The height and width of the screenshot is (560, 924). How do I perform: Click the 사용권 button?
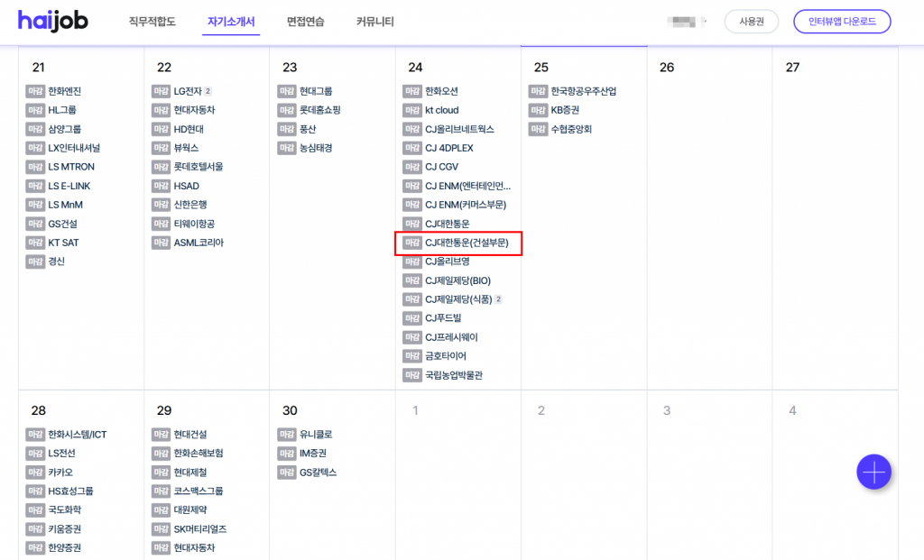(x=752, y=22)
